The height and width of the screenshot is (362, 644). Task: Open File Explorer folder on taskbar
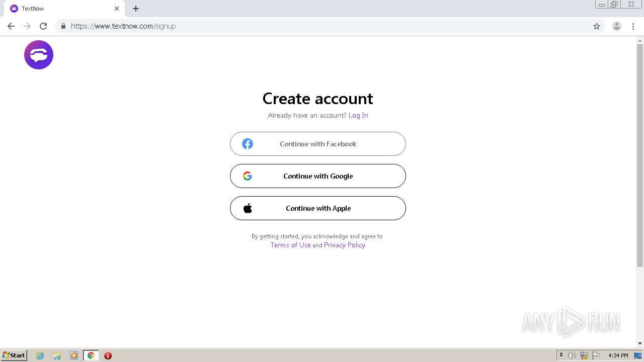coord(57,355)
